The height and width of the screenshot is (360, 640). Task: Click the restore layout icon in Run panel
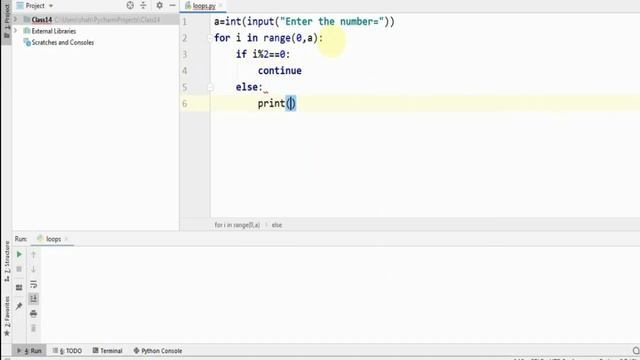(x=19, y=287)
